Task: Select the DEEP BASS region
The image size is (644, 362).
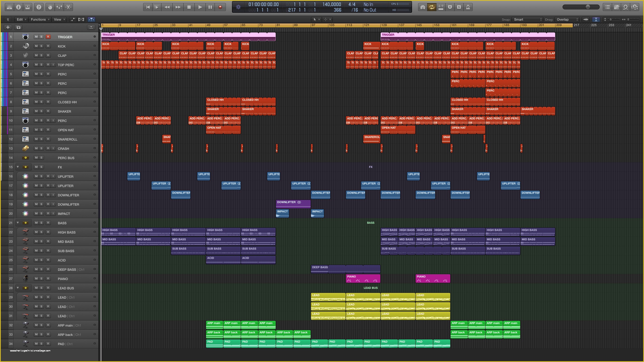Action: pos(345,269)
